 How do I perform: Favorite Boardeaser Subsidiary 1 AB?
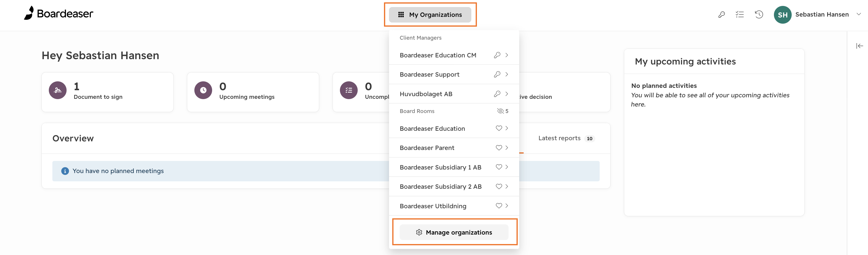[499, 167]
